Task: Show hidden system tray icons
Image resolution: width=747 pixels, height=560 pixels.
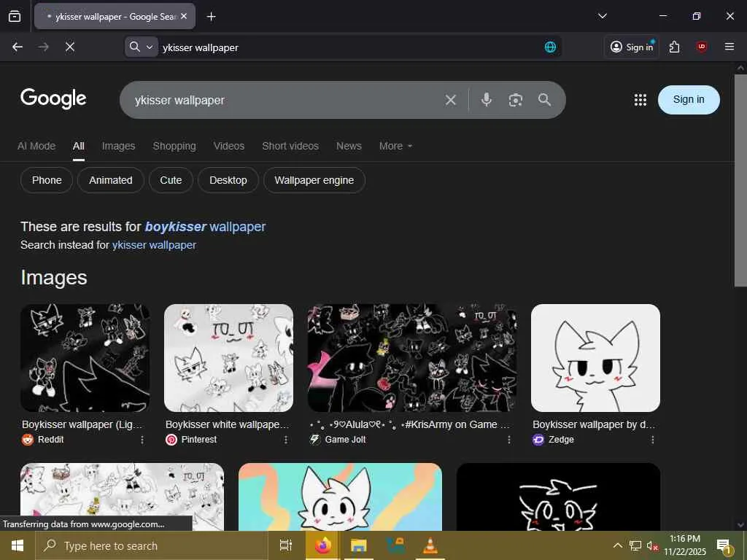Action: (x=617, y=545)
